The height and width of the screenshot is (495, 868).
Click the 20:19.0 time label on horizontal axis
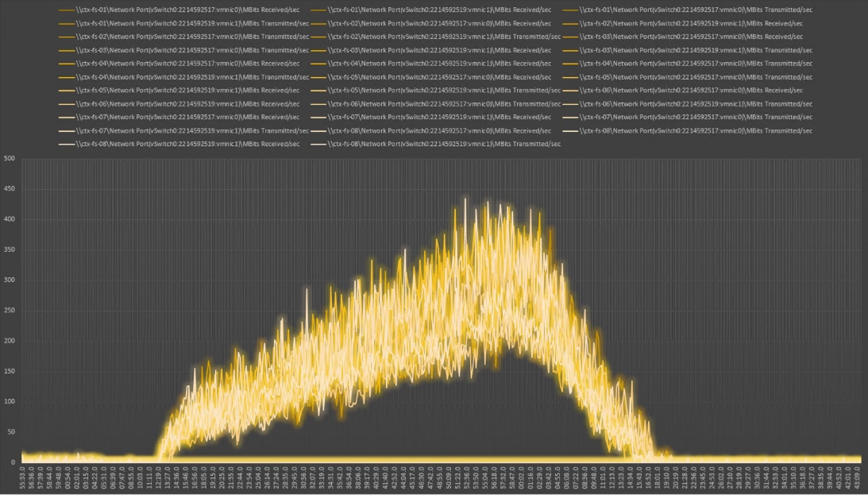pos(676,478)
